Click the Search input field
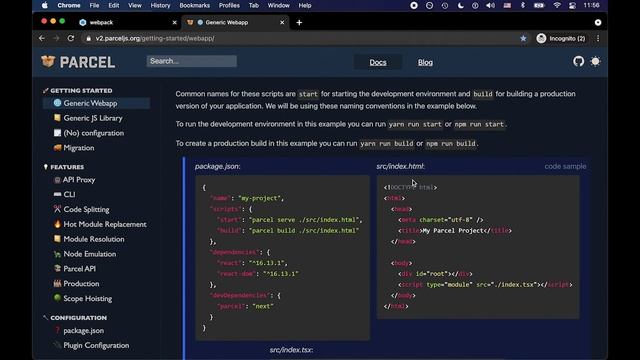 191,61
